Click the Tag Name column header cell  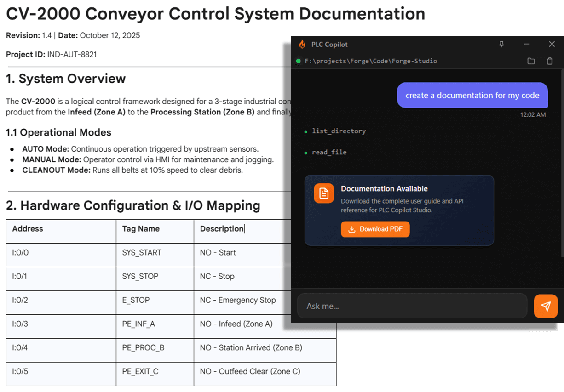pos(155,231)
